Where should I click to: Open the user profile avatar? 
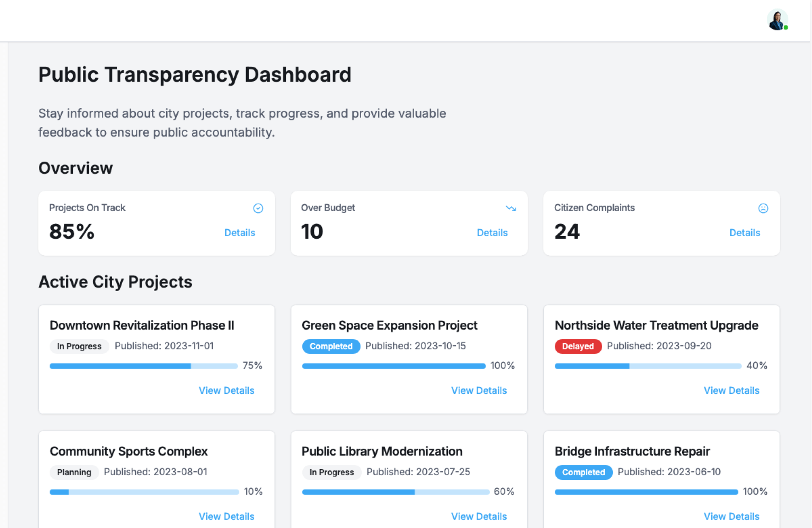pos(777,20)
